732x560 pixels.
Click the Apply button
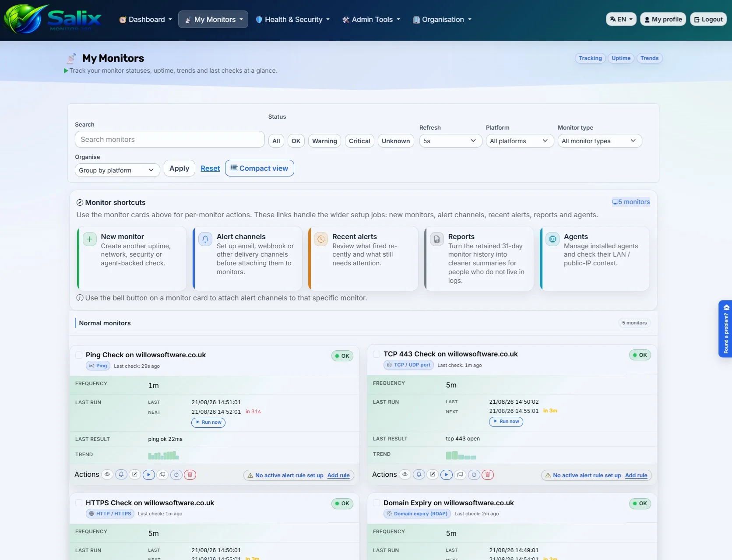(179, 169)
